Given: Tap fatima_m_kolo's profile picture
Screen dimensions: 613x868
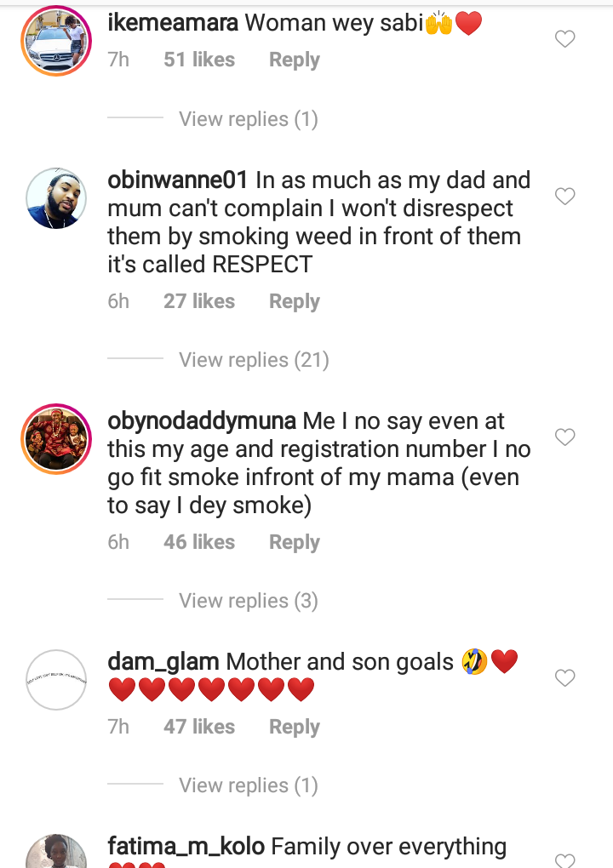Looking at the screenshot, I should tap(56, 853).
